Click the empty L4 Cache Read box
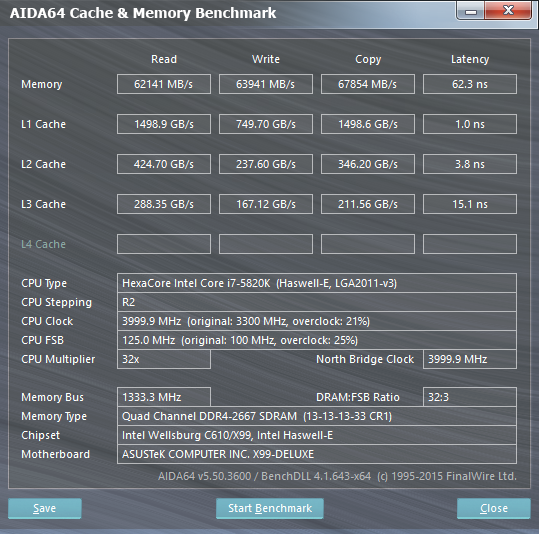The height and width of the screenshot is (534, 539). [x=164, y=244]
